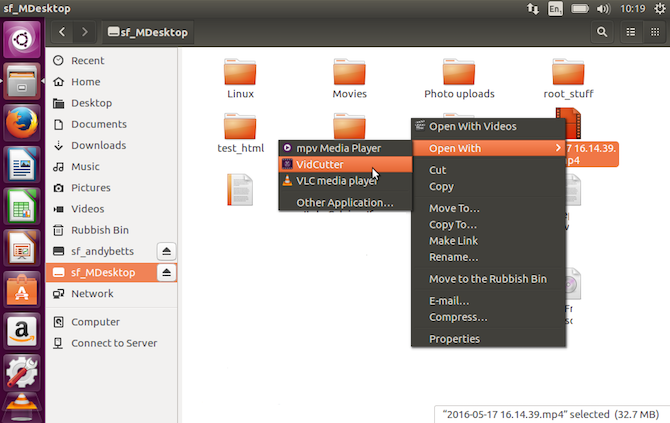Open the file search magnifier

coord(602,32)
